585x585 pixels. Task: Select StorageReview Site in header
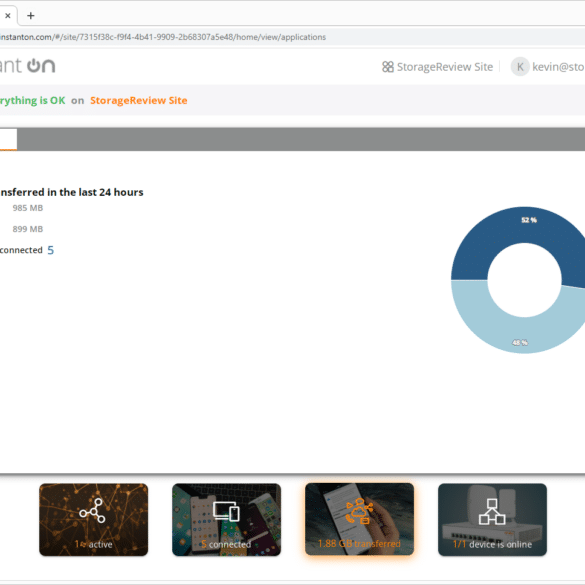[x=444, y=67]
